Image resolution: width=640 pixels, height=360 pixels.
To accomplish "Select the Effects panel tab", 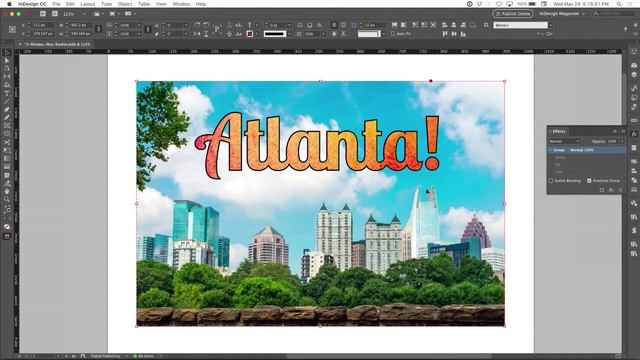I will click(x=559, y=131).
